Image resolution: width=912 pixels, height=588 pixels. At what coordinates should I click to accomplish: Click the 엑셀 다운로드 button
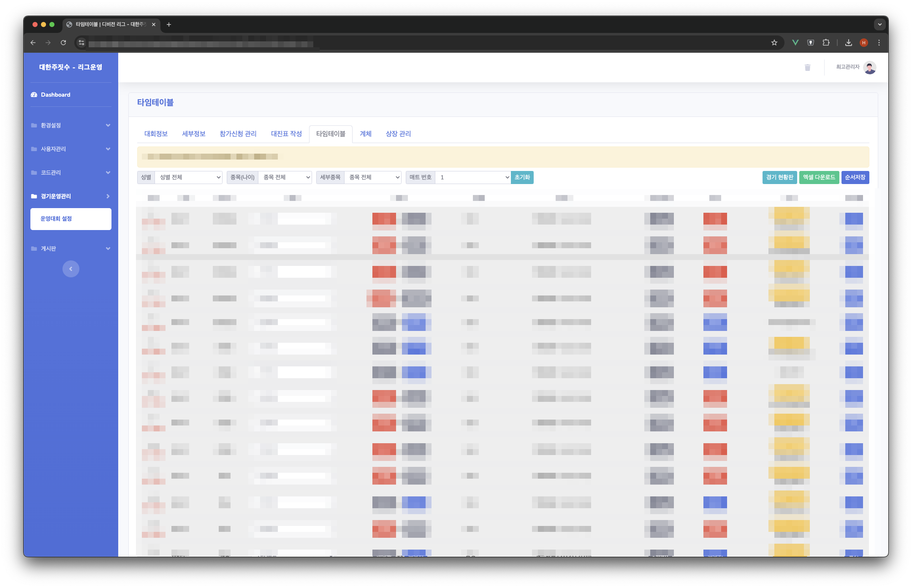[x=819, y=177]
